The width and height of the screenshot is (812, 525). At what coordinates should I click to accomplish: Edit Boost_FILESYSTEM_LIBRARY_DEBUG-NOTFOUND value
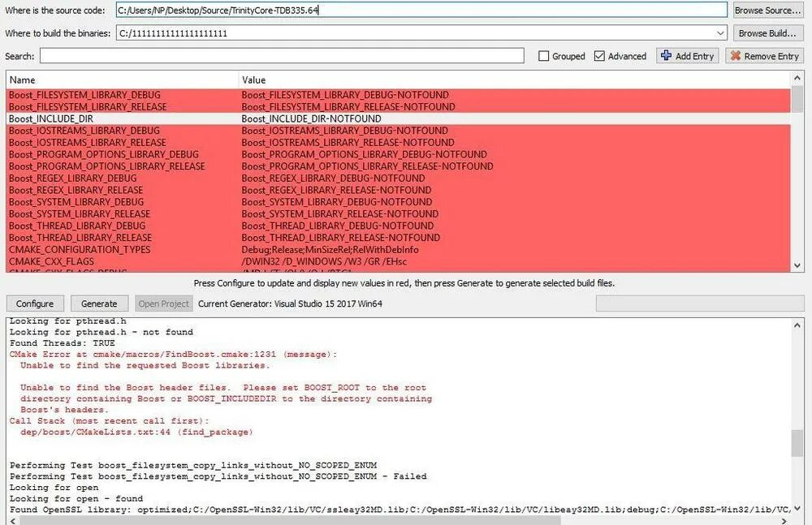click(345, 95)
